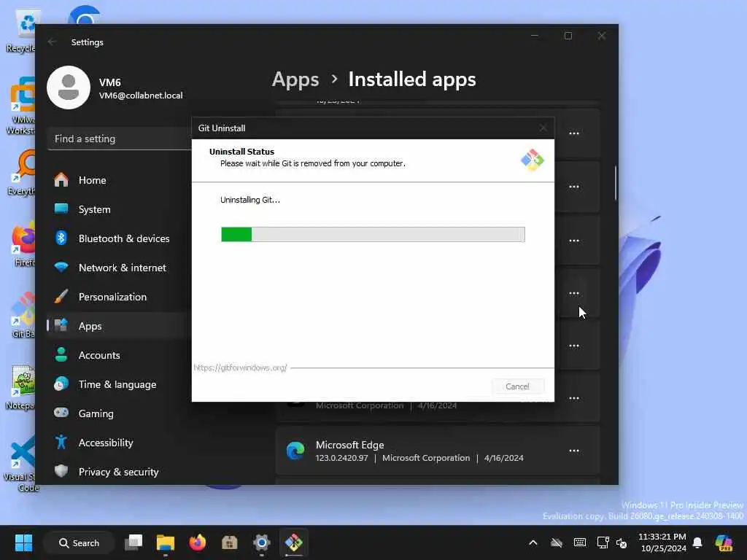The height and width of the screenshot is (560, 747).
Task: Click the Settings gear taskbar icon
Action: [262, 542]
